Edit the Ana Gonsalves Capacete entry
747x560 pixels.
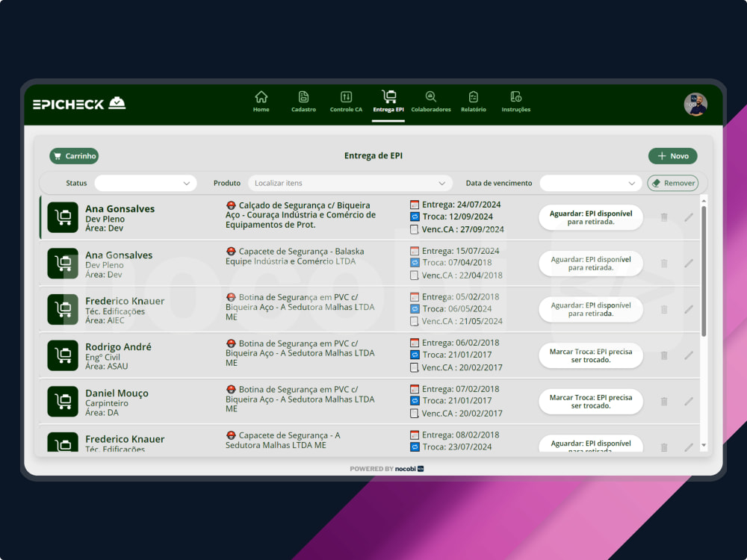tap(689, 264)
